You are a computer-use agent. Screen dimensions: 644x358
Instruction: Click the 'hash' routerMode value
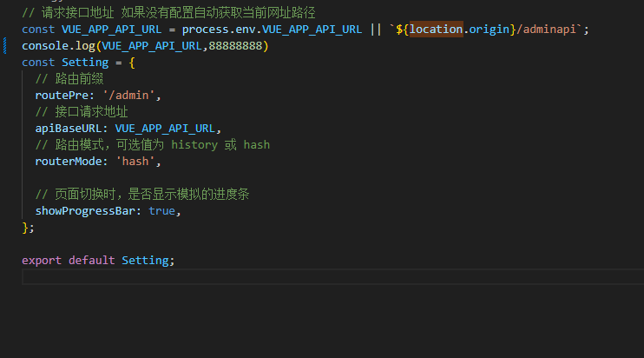(x=135, y=161)
